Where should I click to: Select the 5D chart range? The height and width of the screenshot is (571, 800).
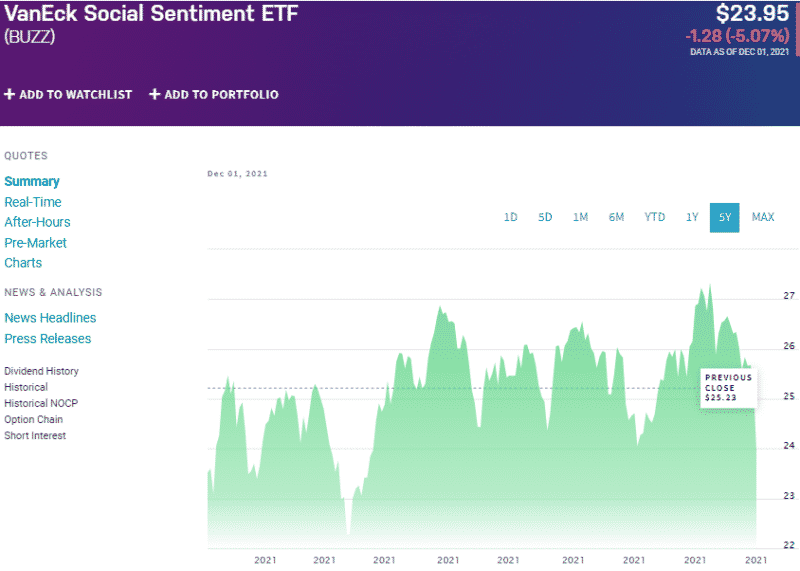545,217
